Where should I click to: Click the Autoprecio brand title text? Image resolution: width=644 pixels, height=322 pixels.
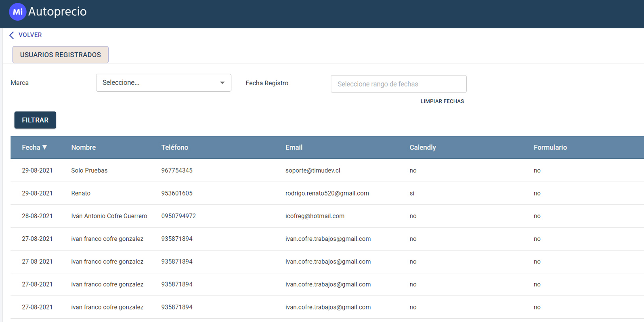[57, 12]
